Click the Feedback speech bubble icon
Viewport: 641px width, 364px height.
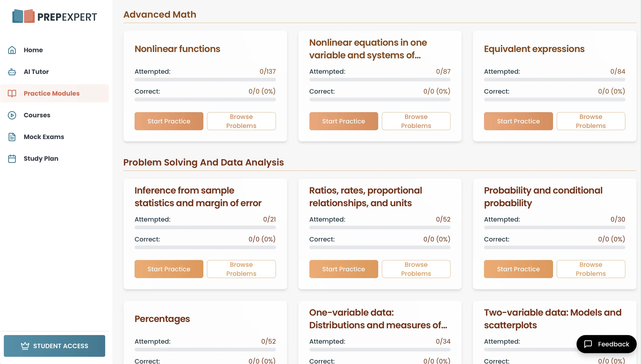coord(588,344)
